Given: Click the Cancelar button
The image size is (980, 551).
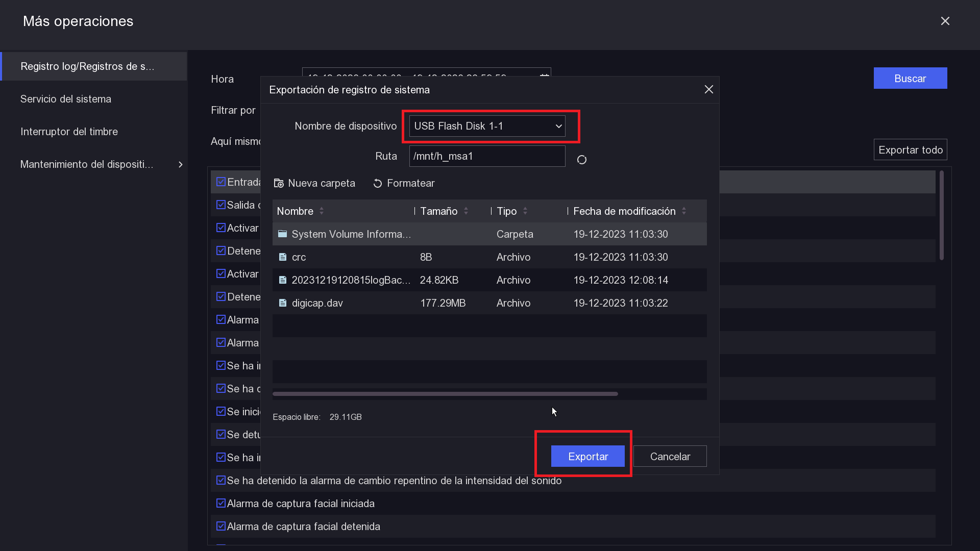Looking at the screenshot, I should [670, 456].
